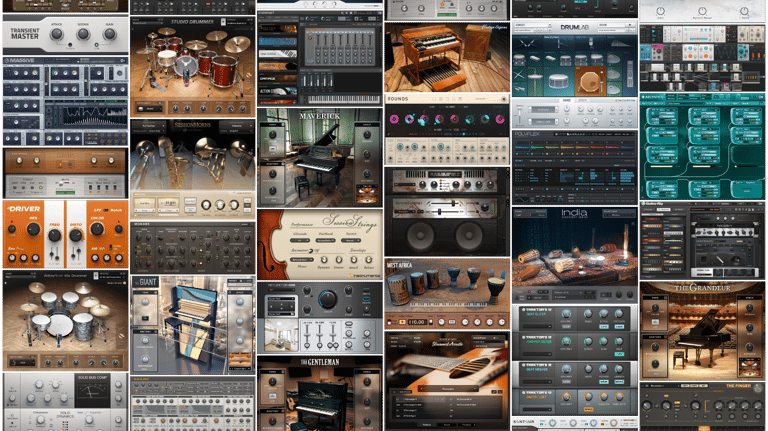Click the Driver RES knob

33,229
